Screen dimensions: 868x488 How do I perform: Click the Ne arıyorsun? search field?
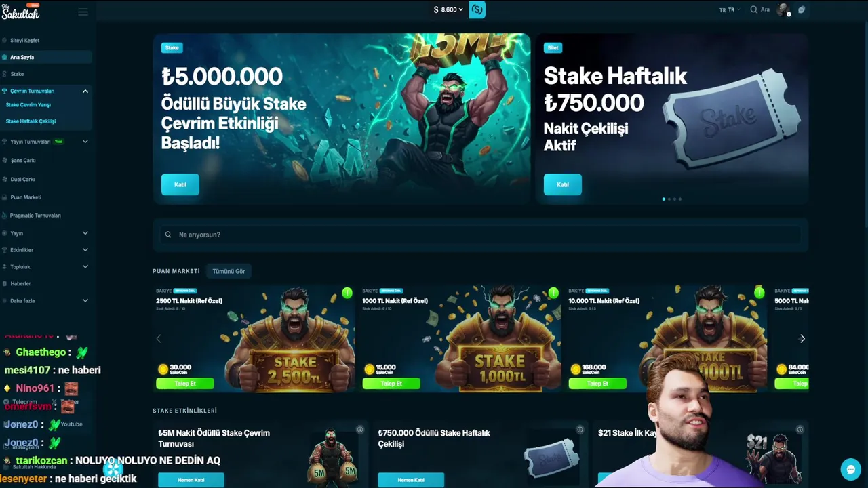[x=481, y=235]
